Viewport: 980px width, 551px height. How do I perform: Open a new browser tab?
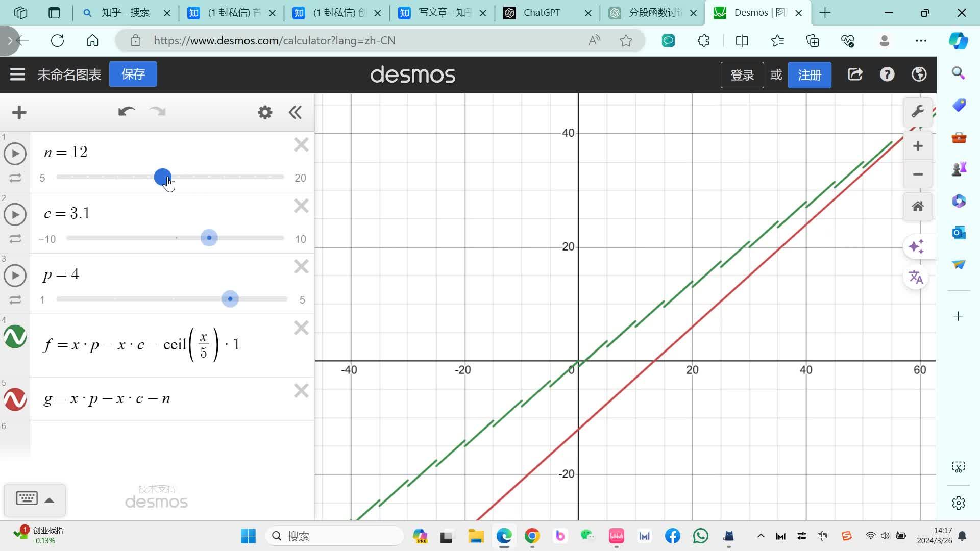coord(825,13)
